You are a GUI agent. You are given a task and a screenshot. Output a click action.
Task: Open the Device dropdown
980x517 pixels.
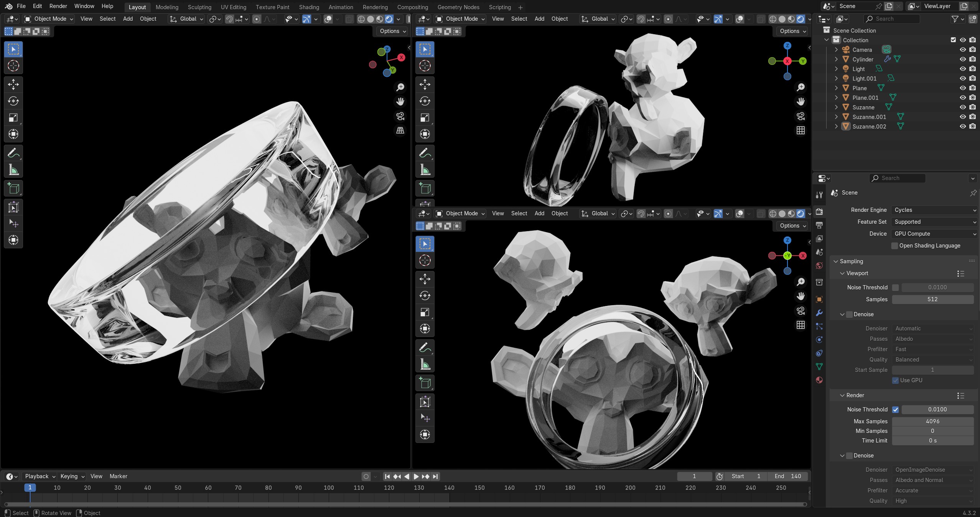(935, 234)
